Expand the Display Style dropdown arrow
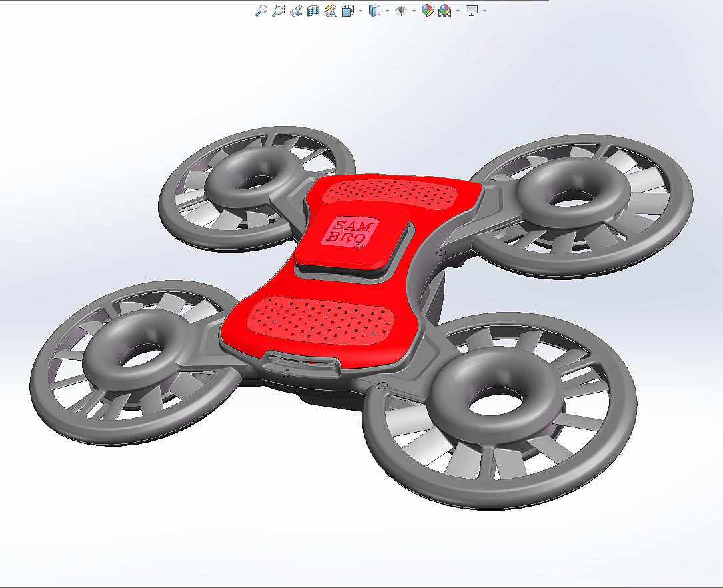723x588 pixels. coord(387,11)
